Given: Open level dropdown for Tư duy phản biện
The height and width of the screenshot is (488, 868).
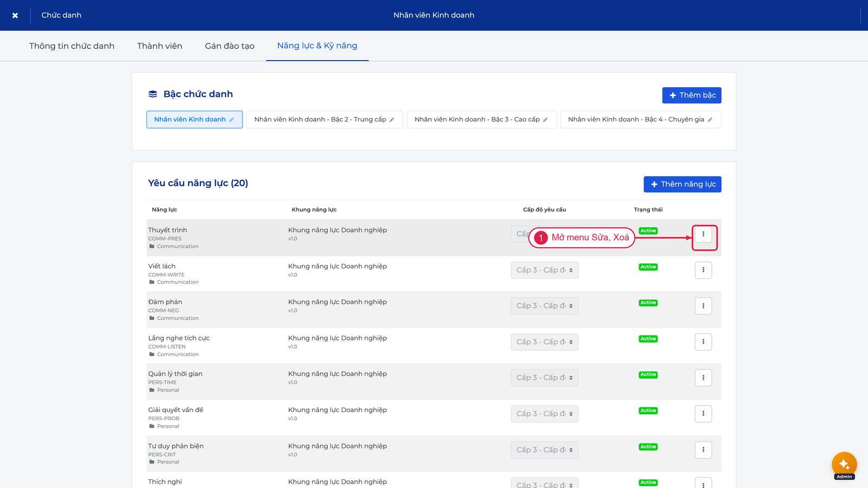Looking at the screenshot, I should 545,450.
